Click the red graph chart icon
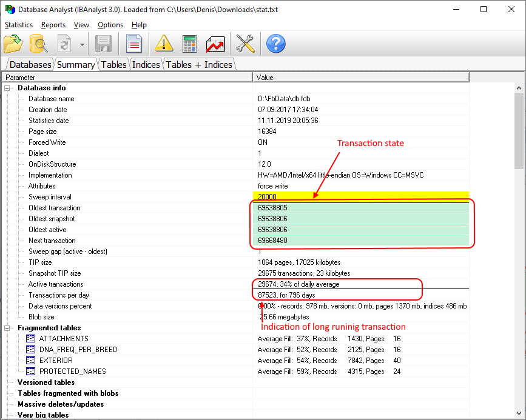Screen dimensions: 526x420 point(215,44)
